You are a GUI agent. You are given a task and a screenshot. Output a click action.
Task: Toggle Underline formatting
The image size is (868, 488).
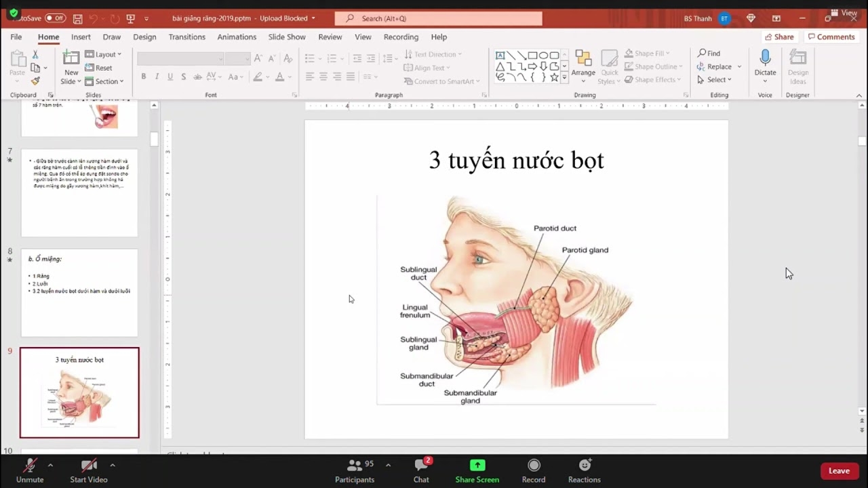pyautogui.click(x=170, y=77)
